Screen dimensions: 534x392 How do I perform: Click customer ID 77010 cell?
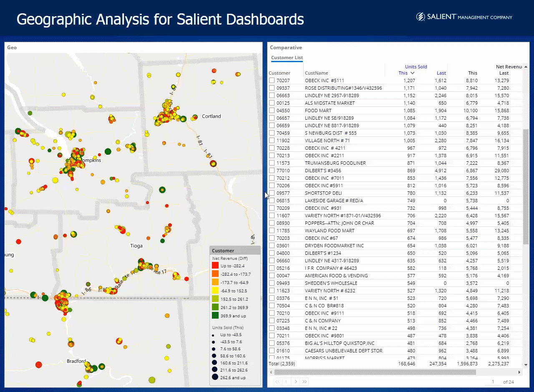pos(283,171)
